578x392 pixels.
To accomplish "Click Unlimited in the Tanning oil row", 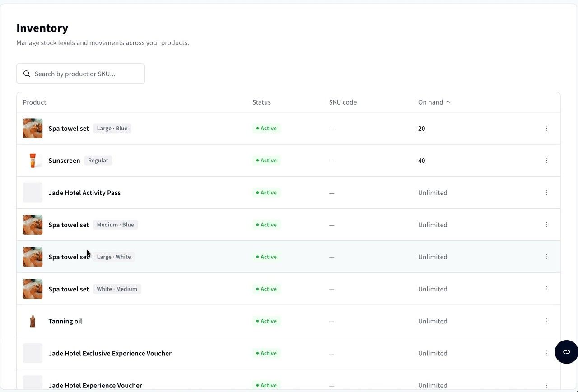I will point(433,321).
